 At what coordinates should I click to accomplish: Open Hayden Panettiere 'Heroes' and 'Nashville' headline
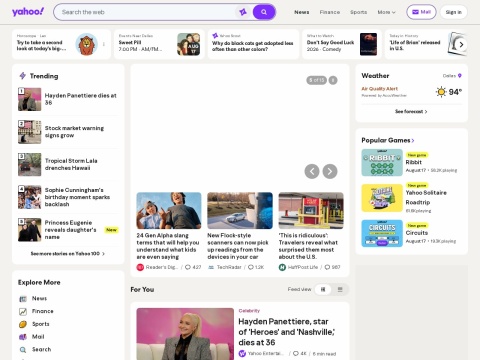(x=287, y=332)
